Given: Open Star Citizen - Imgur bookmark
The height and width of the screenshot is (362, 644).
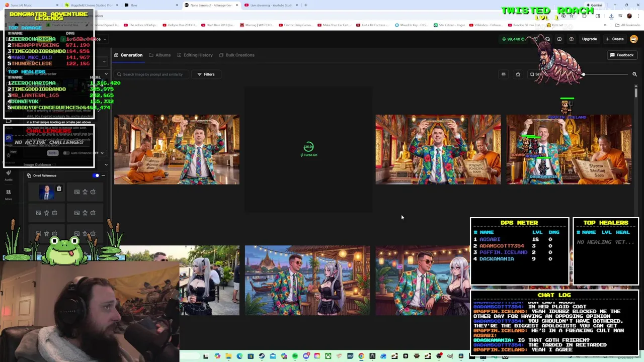Looking at the screenshot, I should 449,25.
